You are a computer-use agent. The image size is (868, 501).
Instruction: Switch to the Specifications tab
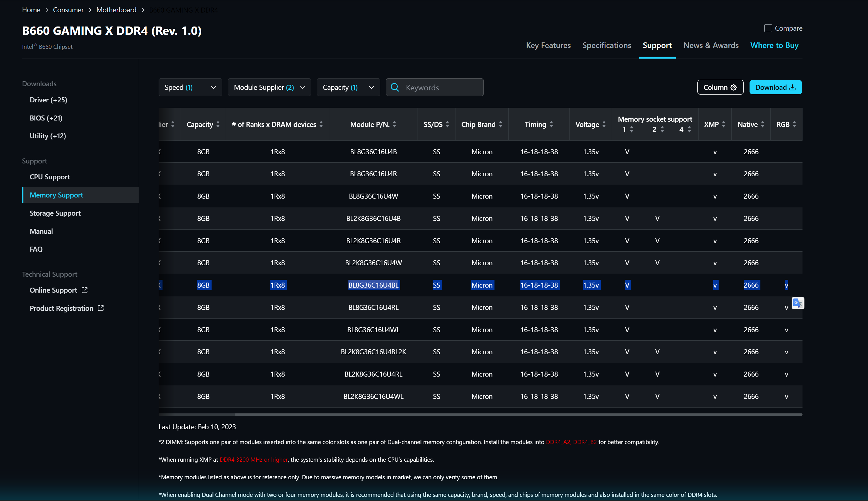pyautogui.click(x=607, y=45)
